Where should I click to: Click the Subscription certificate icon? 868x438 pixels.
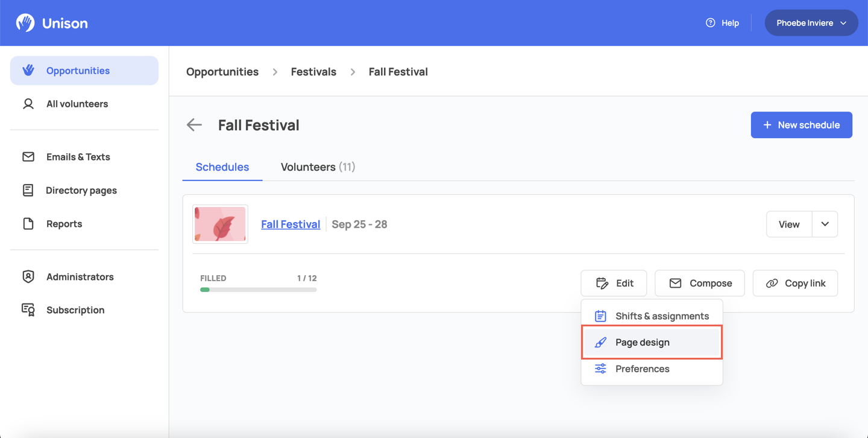coord(28,310)
